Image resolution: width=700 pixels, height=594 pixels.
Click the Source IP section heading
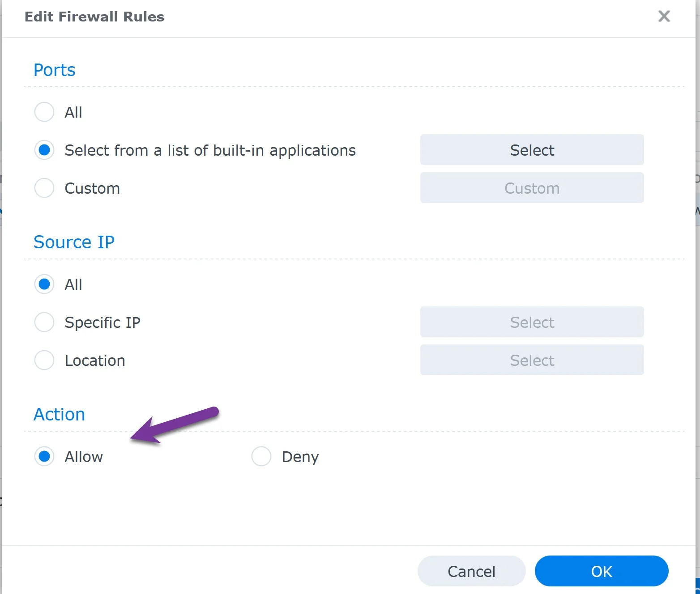[74, 242]
